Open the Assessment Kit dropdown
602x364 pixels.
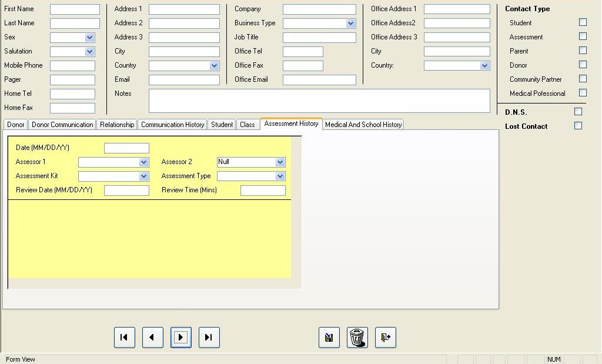pos(144,176)
